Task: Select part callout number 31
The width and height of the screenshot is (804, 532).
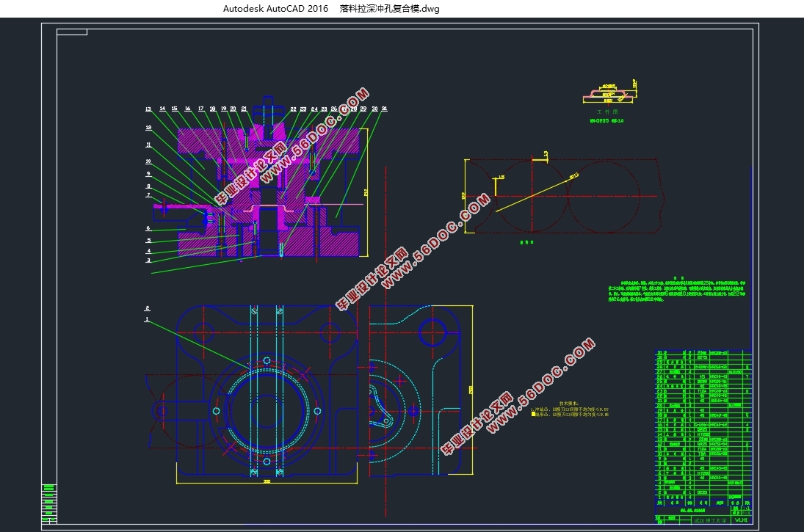Action: [385, 109]
